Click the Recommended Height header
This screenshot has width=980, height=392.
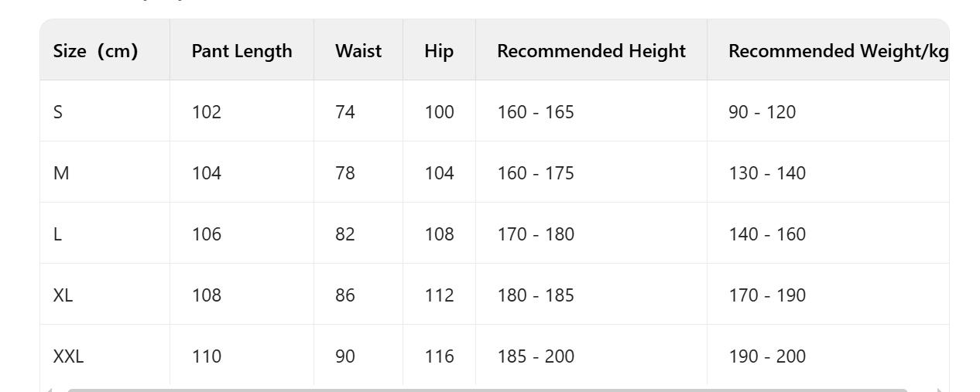click(591, 51)
